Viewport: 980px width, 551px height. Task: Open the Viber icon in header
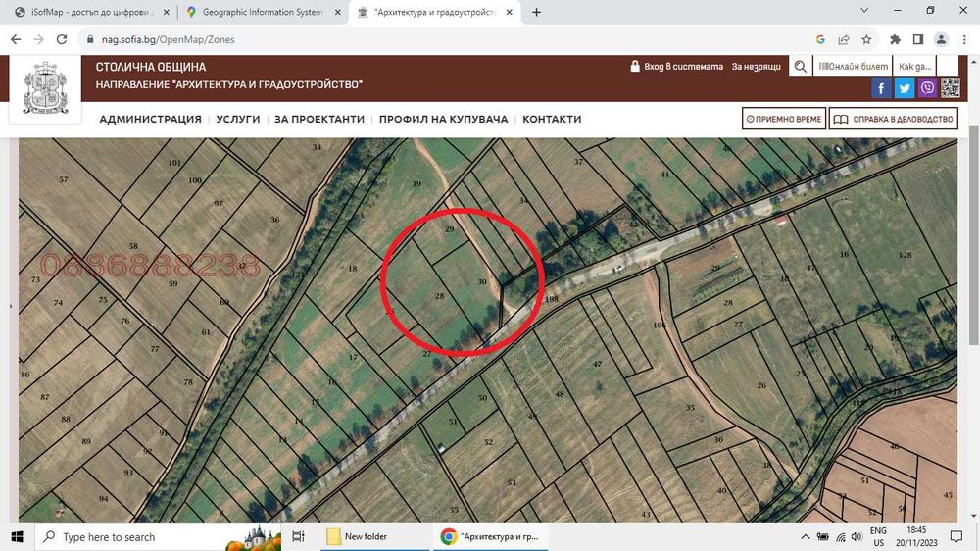click(927, 88)
